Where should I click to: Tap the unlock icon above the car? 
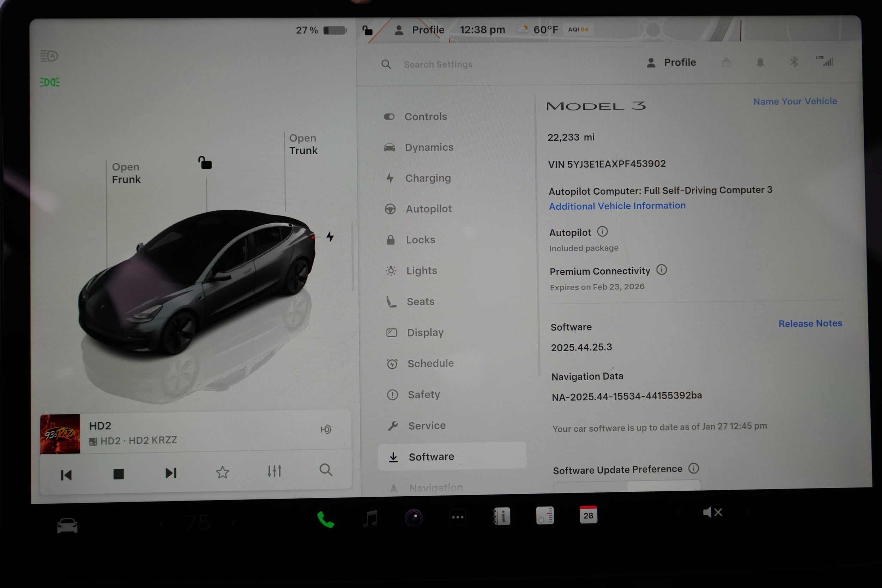tap(205, 163)
